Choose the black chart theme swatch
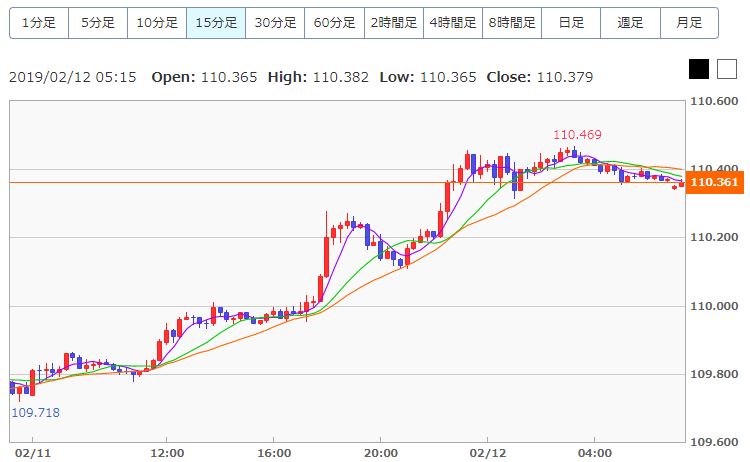The height and width of the screenshot is (462, 750). [699, 69]
